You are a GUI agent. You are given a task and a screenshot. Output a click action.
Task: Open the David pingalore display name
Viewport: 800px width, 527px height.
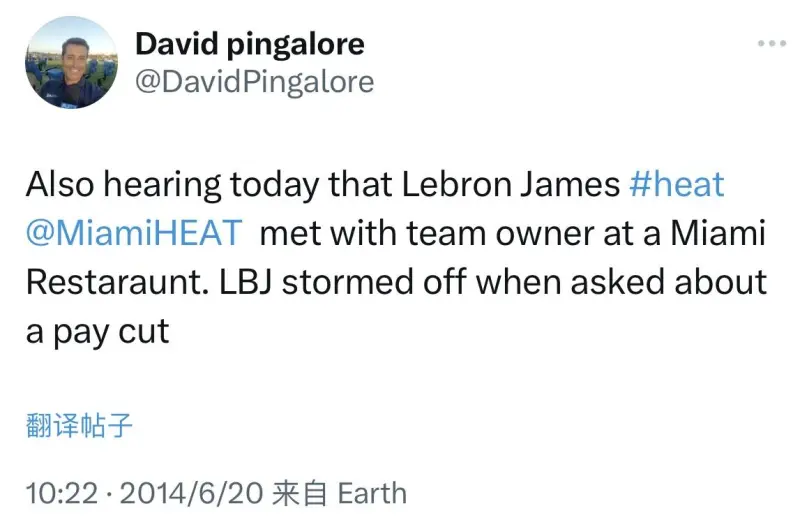pos(250,44)
